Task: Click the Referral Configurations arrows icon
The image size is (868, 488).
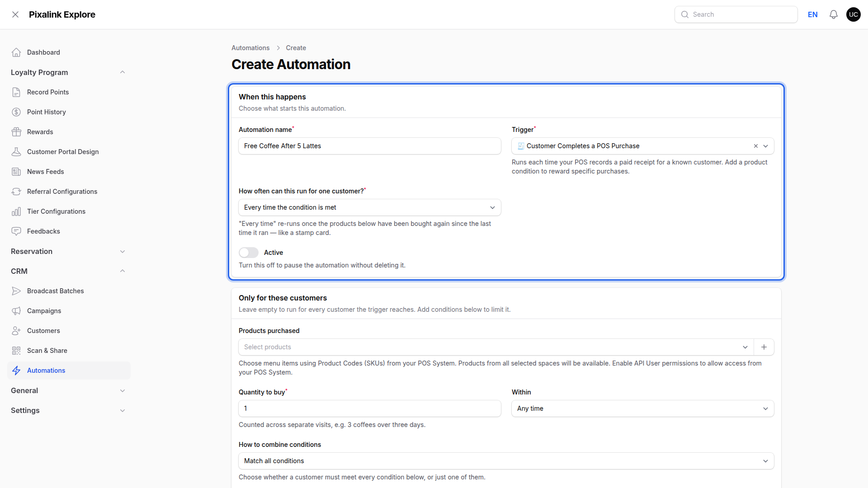Action: (x=16, y=192)
